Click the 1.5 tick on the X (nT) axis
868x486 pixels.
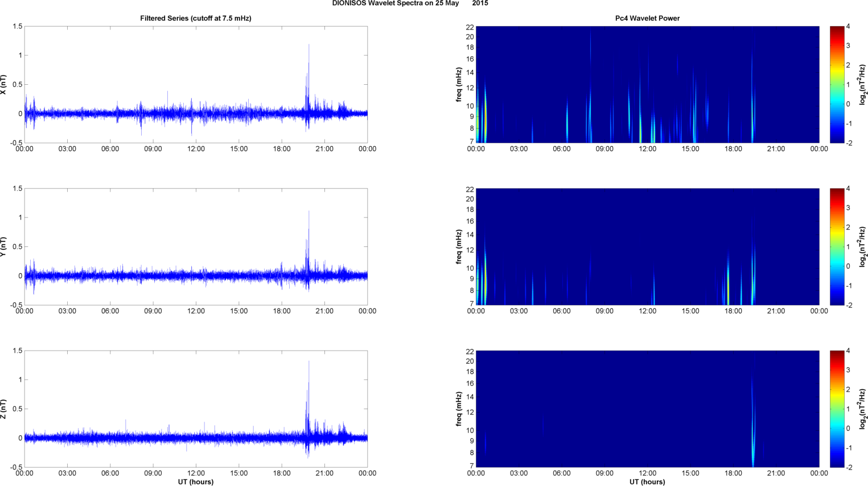pos(17,27)
